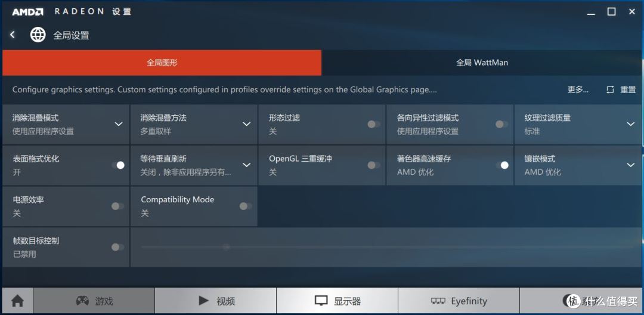The height and width of the screenshot is (315, 644).
Task: Enable Compatibility Mode switch
Action: pos(246,206)
